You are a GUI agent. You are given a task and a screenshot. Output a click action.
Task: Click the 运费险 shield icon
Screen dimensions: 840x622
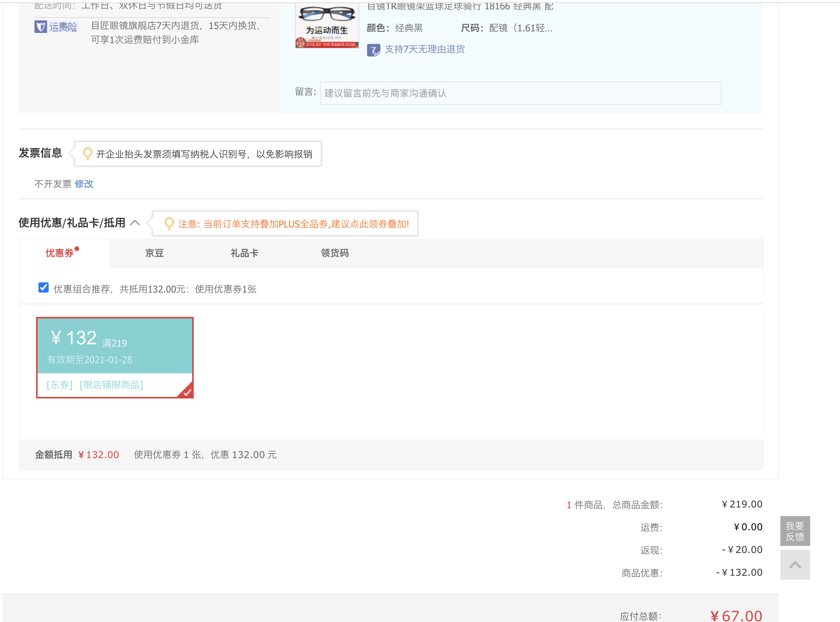40,27
